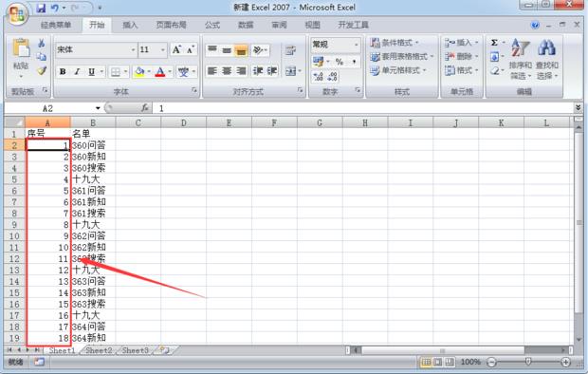
Task: Align the text to the left
Action: coord(212,70)
